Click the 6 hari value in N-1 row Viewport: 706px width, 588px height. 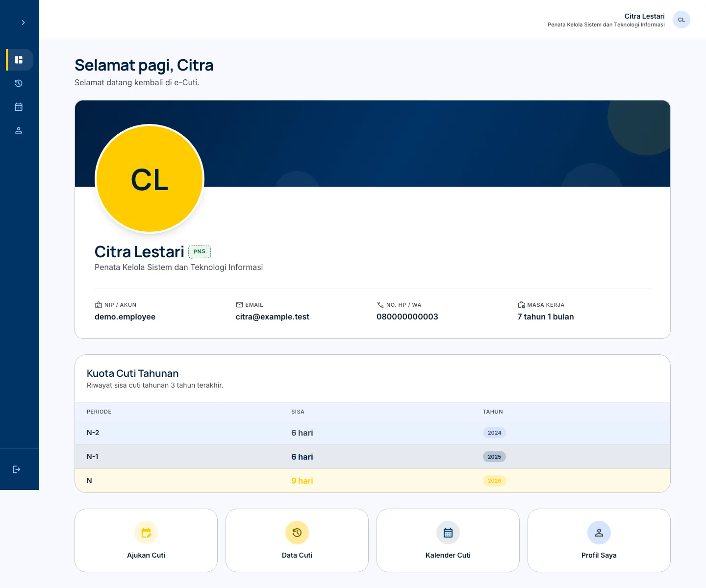pos(302,457)
